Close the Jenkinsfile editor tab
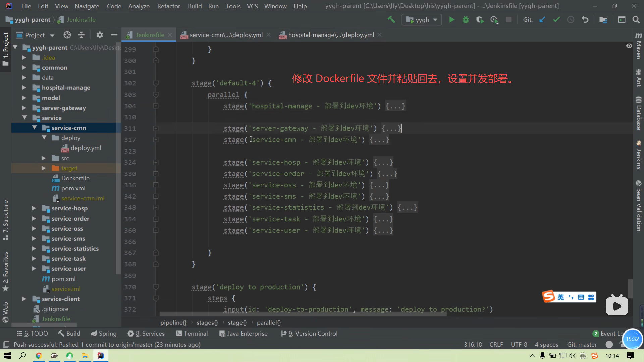This screenshot has height=362, width=644. point(170,35)
